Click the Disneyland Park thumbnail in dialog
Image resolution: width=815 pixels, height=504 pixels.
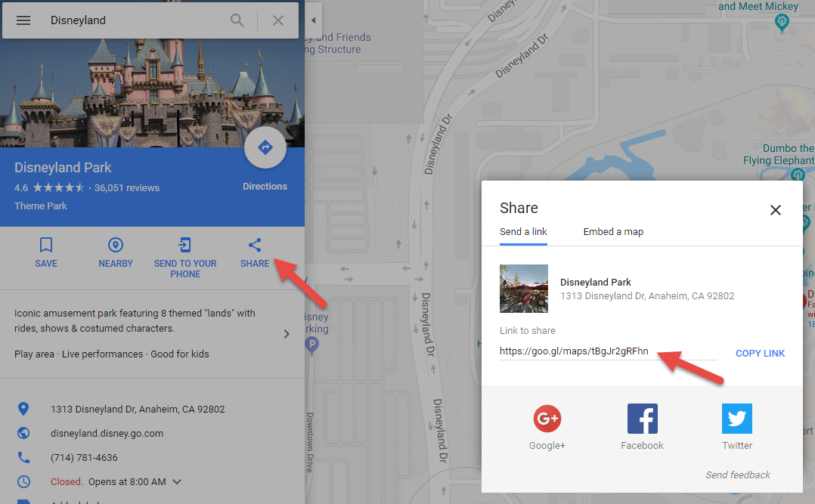[x=524, y=289]
